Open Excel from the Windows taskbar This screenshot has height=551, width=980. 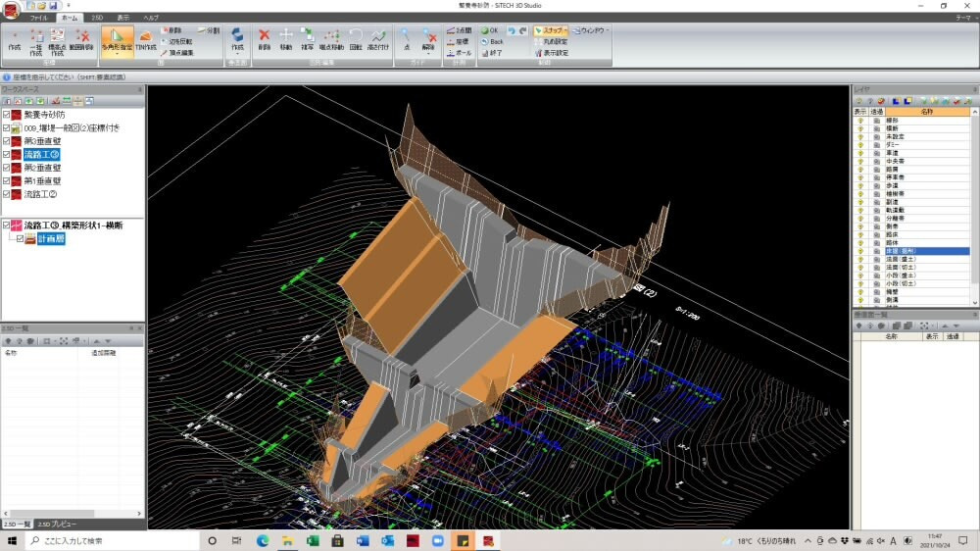pos(313,541)
